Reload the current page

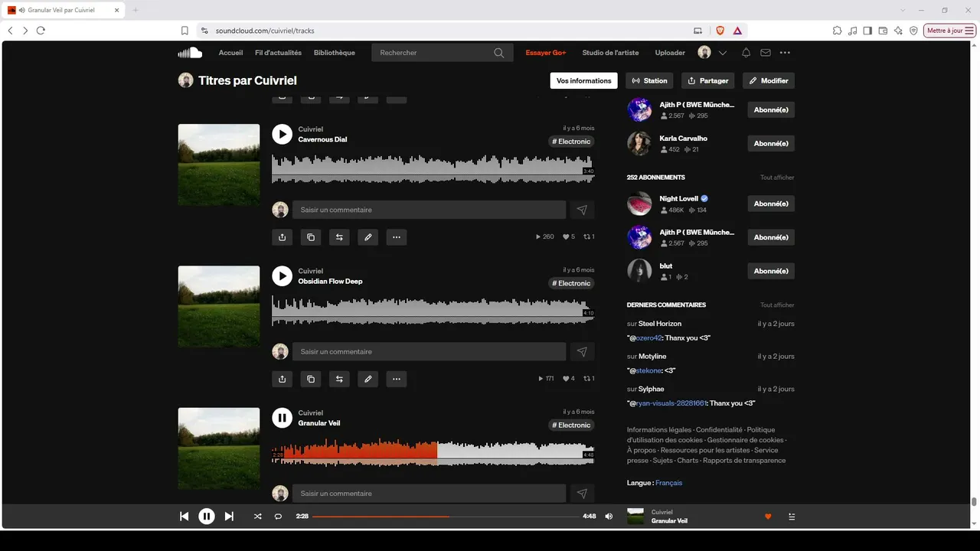click(41, 31)
